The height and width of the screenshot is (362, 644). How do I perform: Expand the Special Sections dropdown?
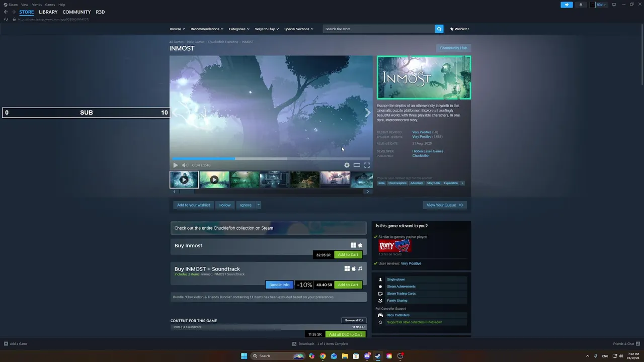coord(299,29)
